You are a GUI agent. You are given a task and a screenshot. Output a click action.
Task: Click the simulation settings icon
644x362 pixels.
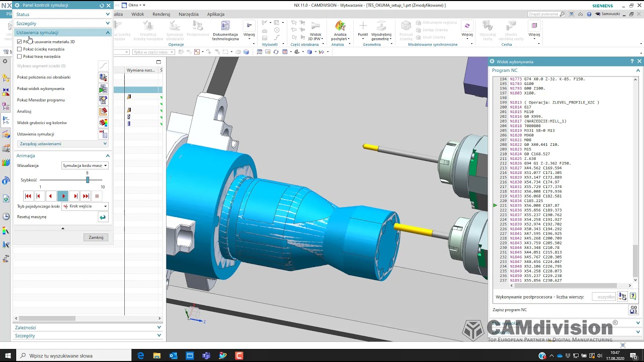click(x=103, y=134)
